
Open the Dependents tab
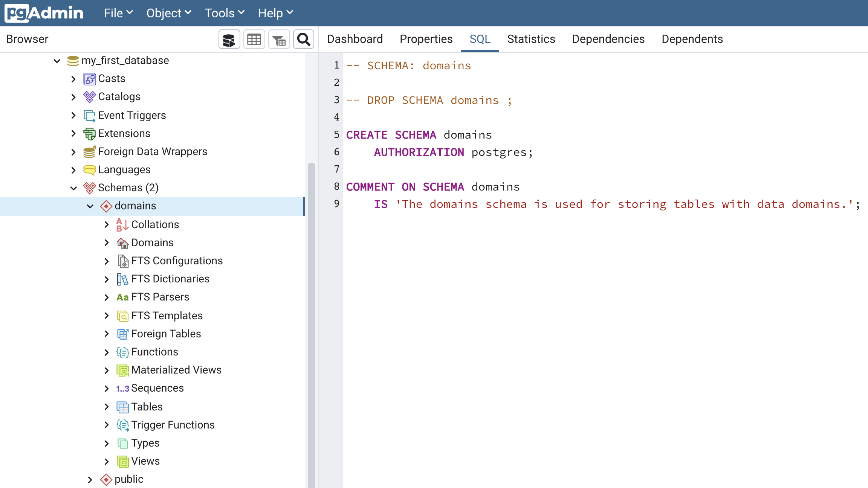(x=692, y=39)
